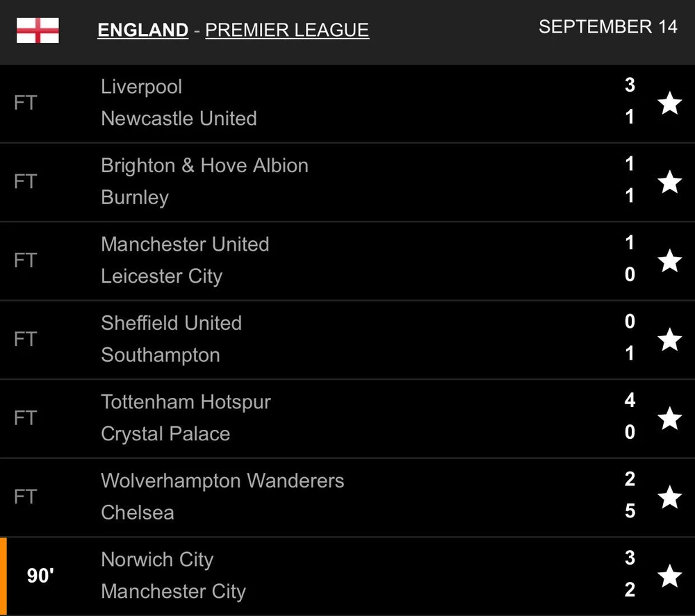Open the Chelsea team entry

pyautogui.click(x=138, y=513)
